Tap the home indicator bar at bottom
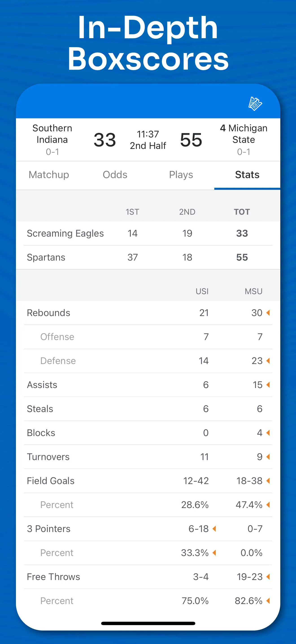The height and width of the screenshot is (644, 296). tap(148, 623)
